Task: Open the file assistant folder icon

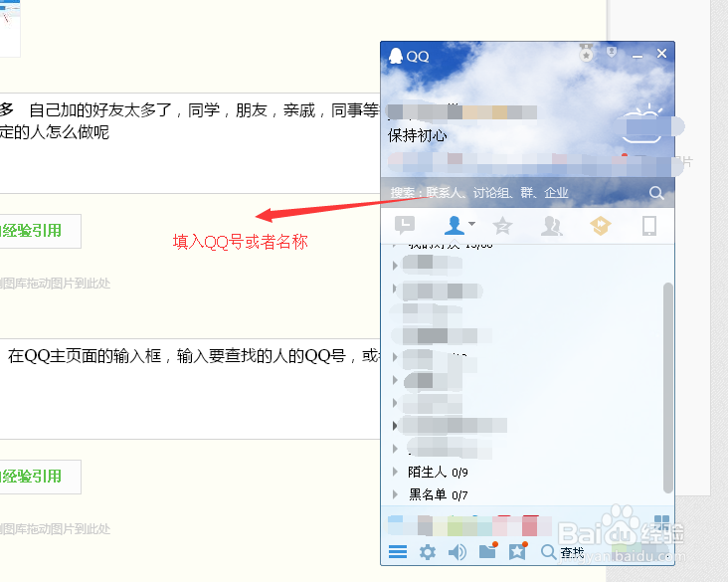Action: [x=488, y=551]
